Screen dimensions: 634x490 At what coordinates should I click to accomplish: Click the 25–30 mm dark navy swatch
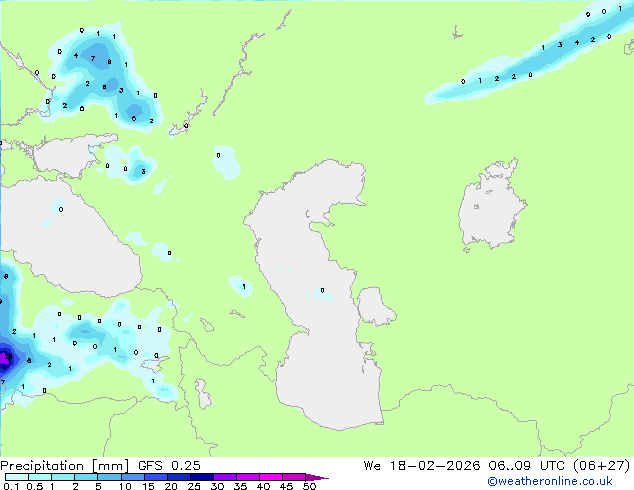click(x=201, y=477)
